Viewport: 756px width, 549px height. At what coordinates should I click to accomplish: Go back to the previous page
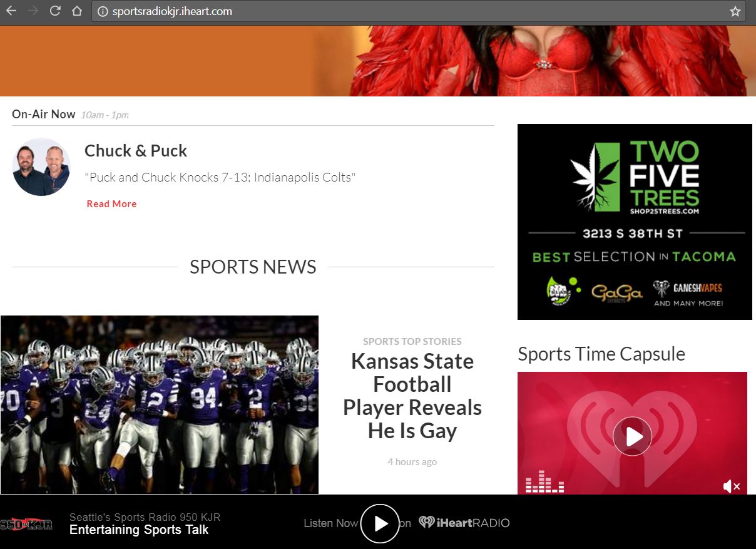(11, 11)
